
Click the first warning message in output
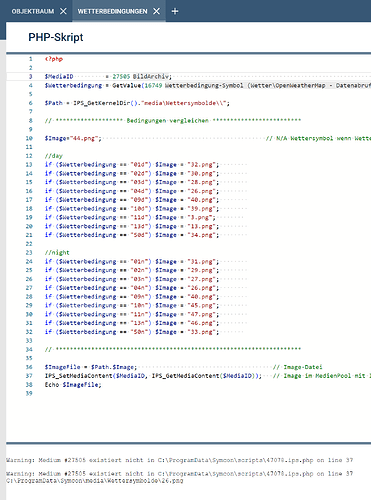click(179, 460)
